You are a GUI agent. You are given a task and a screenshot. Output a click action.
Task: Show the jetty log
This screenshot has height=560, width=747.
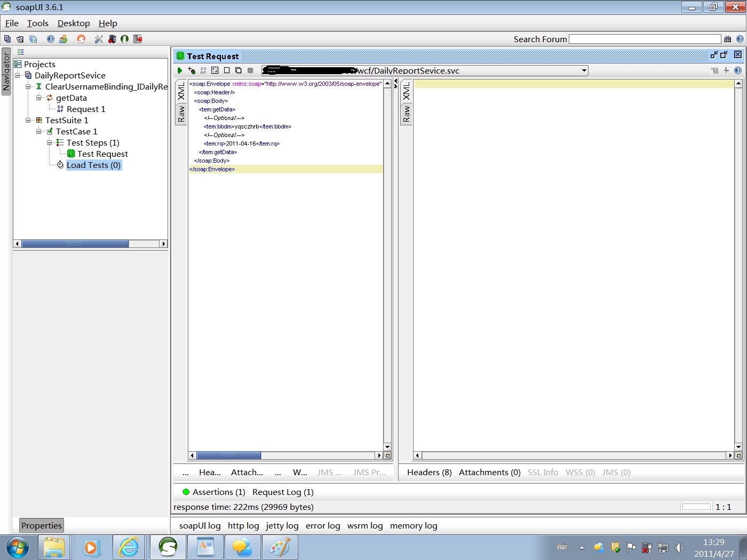point(282,526)
